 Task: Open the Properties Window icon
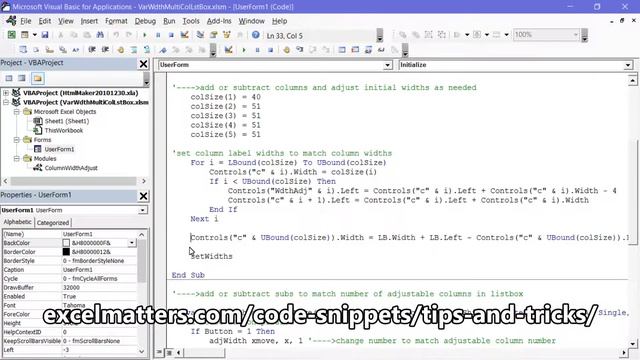[x=213, y=35]
